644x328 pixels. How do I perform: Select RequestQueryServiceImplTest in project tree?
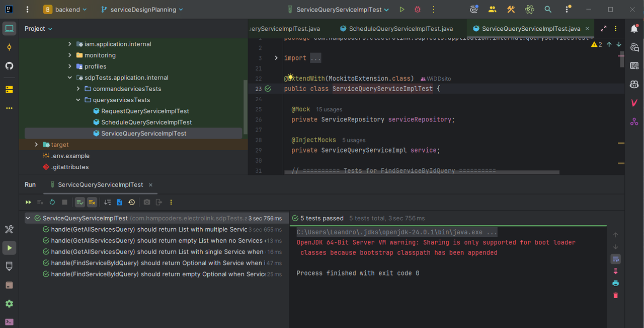[145, 111]
